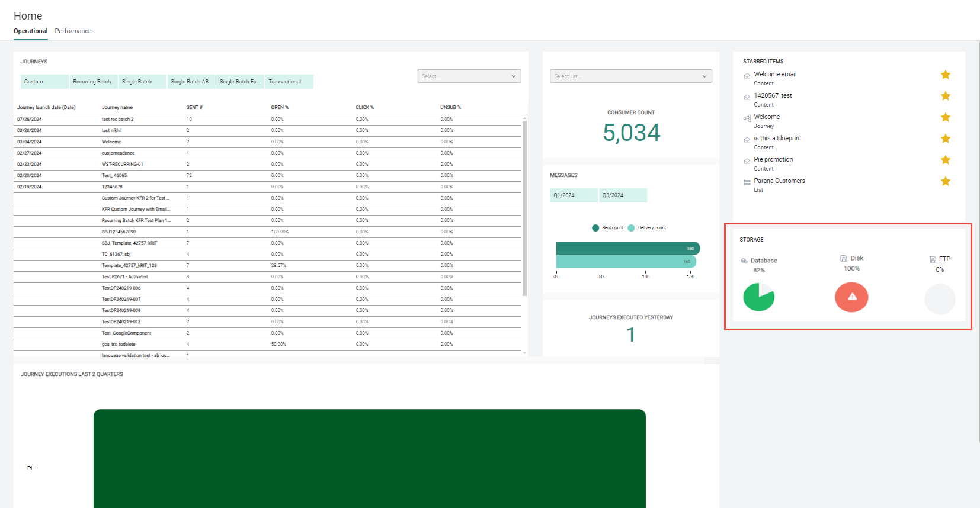Unstar the Parana Customers list
Viewport: 980px width, 508px height.
click(x=945, y=181)
